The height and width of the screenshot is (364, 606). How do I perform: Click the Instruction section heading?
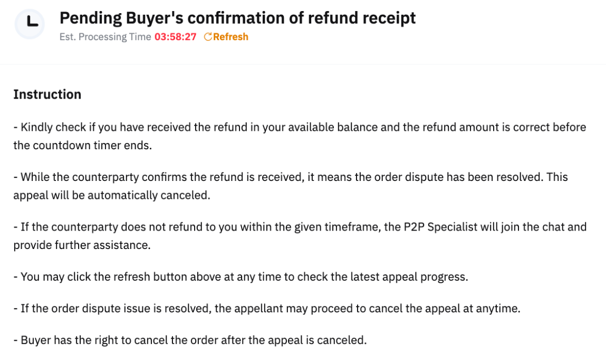(47, 94)
